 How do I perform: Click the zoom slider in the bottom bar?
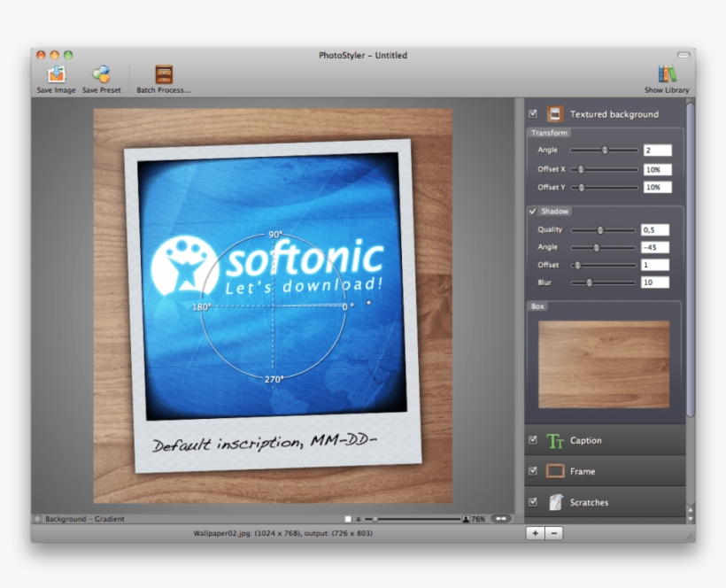click(413, 520)
